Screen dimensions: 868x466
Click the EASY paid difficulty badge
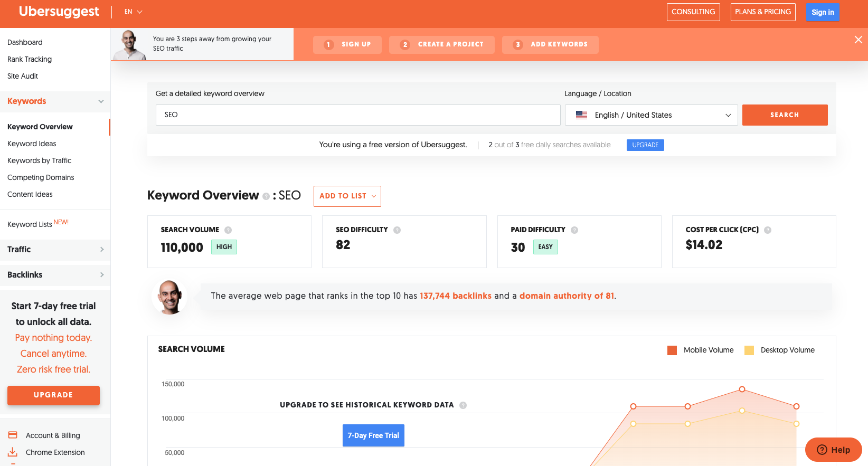coord(545,247)
